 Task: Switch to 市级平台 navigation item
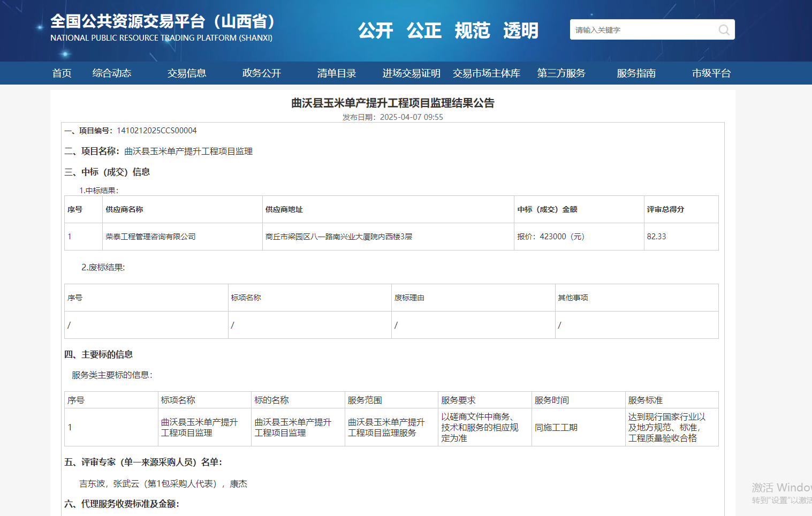coord(711,73)
